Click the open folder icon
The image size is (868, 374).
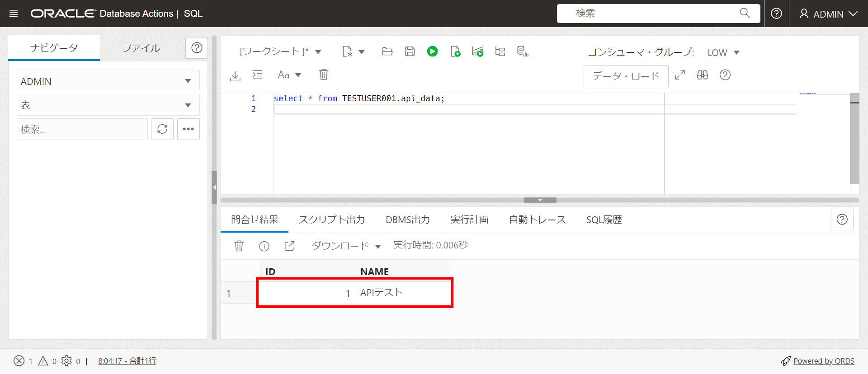pos(387,51)
